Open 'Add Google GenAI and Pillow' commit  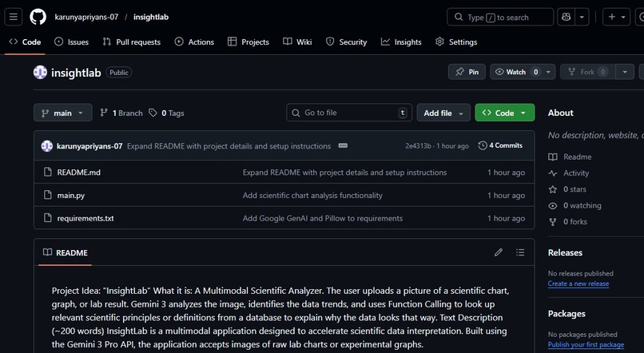[323, 218]
